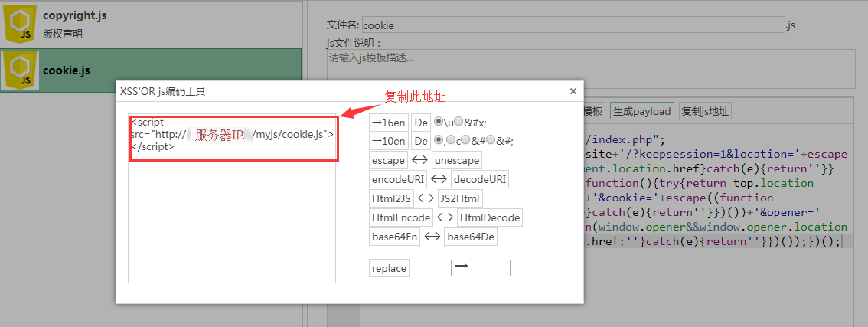This screenshot has width=868, height=327.
Task: Click the 版权声明 description text
Action: pos(63,34)
